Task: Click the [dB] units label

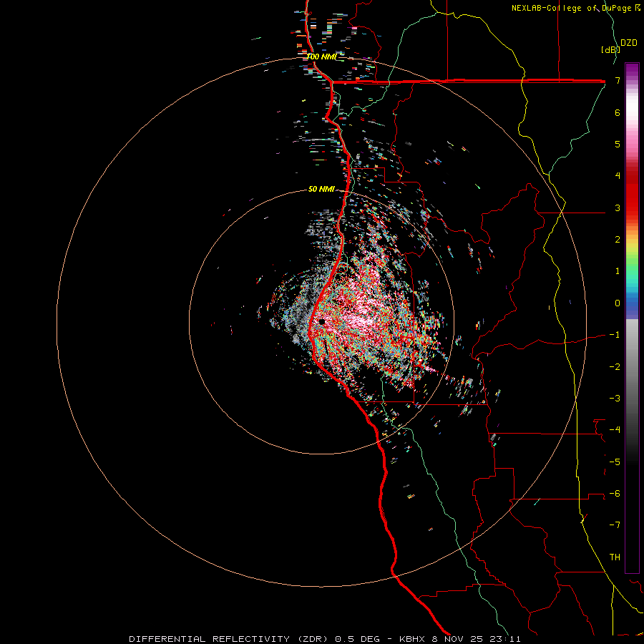Action: click(610, 49)
